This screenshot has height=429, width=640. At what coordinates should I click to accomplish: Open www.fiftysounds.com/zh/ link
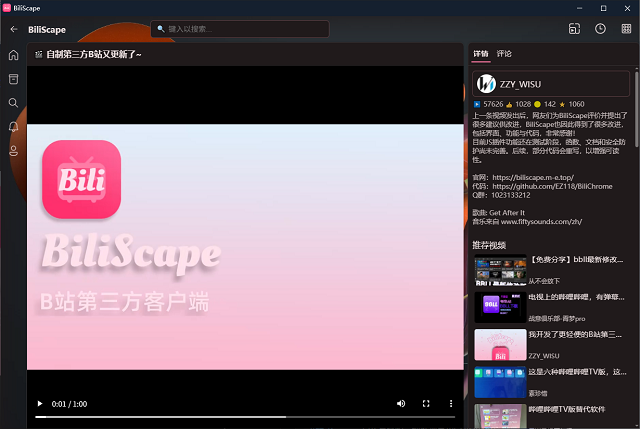click(541, 222)
